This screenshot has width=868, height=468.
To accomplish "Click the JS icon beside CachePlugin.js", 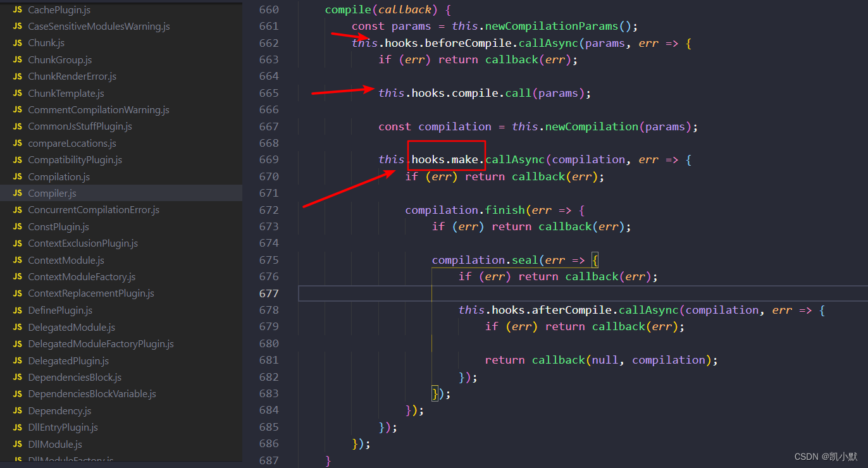I will point(17,9).
